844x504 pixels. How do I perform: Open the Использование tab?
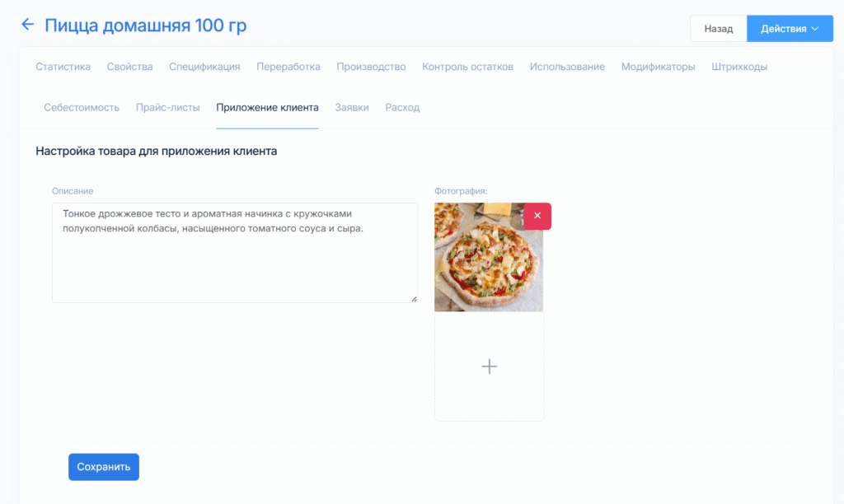pos(567,67)
